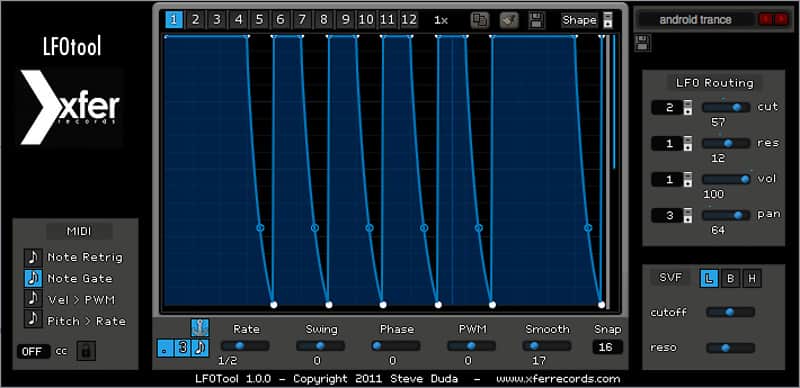The image size is (800, 388).
Task: Switch to graph tab 7
Action: [x=302, y=20]
